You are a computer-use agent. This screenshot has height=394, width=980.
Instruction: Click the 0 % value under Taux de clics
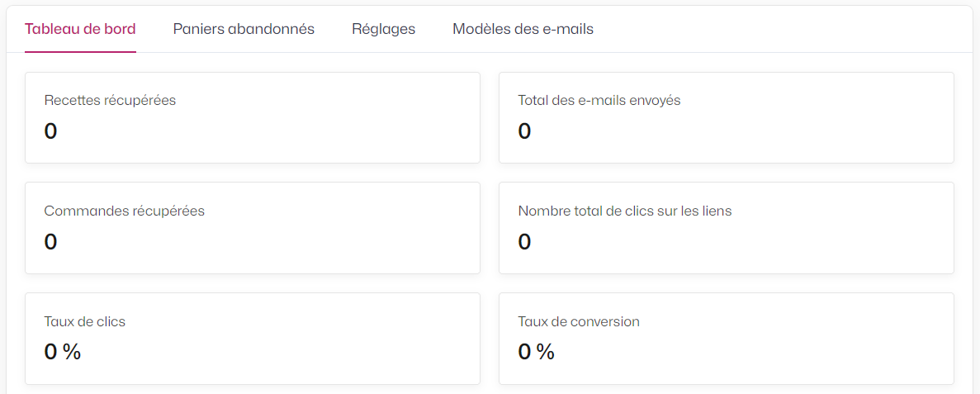63,352
